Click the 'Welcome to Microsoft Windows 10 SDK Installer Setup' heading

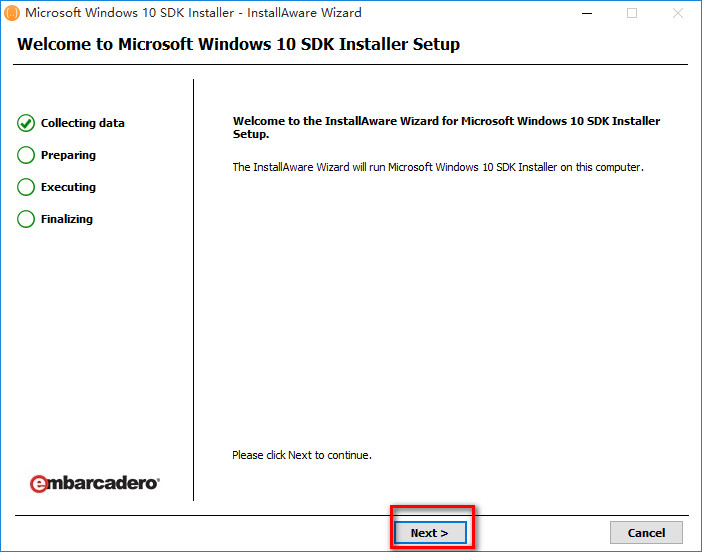[x=239, y=44]
